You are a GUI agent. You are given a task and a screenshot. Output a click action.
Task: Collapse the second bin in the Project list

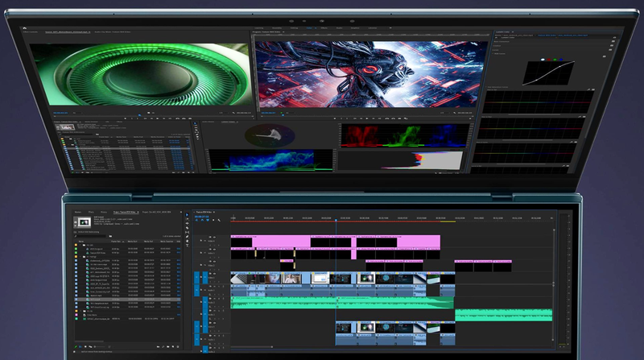coord(80,256)
